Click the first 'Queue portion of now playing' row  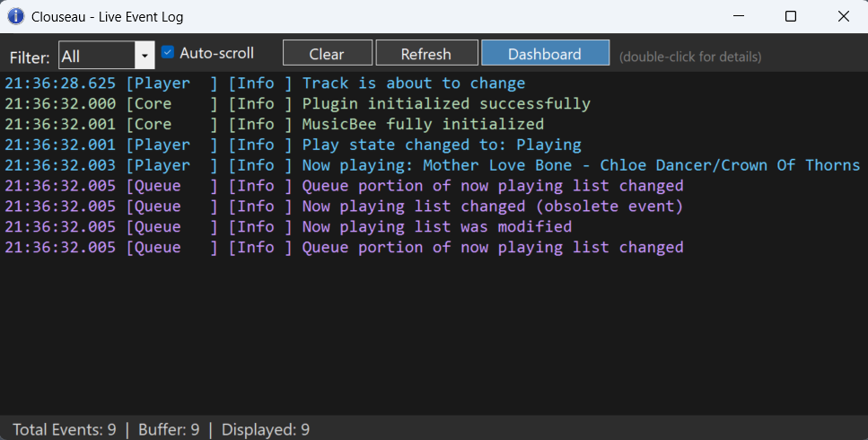[492, 186]
